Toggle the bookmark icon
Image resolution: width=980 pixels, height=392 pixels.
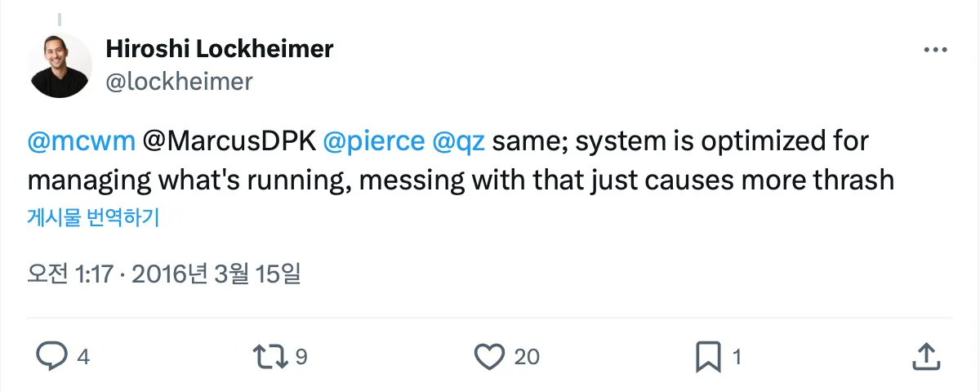pos(706,356)
